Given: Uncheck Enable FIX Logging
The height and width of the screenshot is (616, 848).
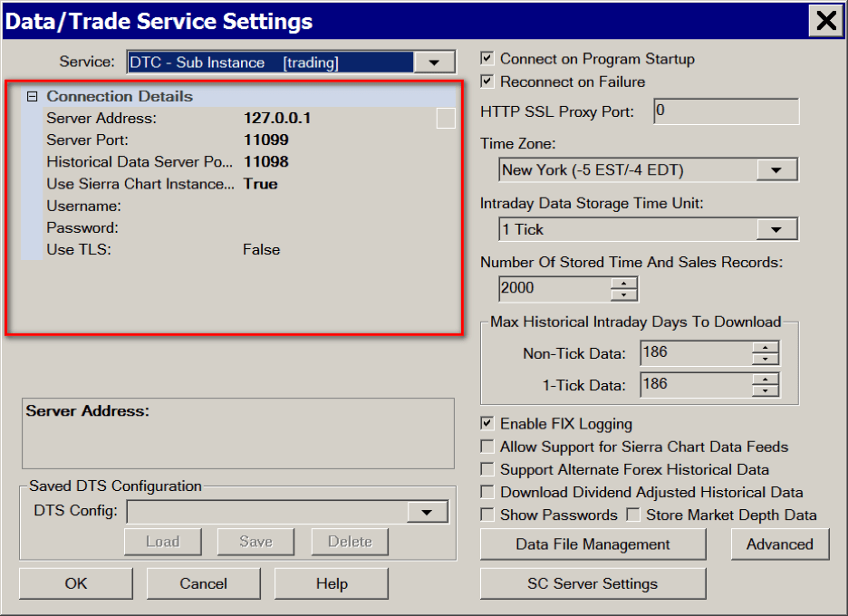Looking at the screenshot, I should coord(487,424).
